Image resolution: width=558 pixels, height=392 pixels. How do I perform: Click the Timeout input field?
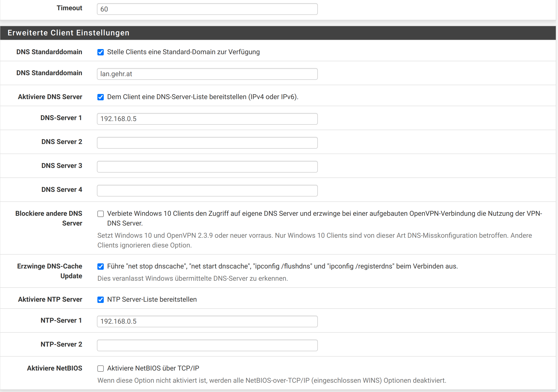tap(207, 9)
